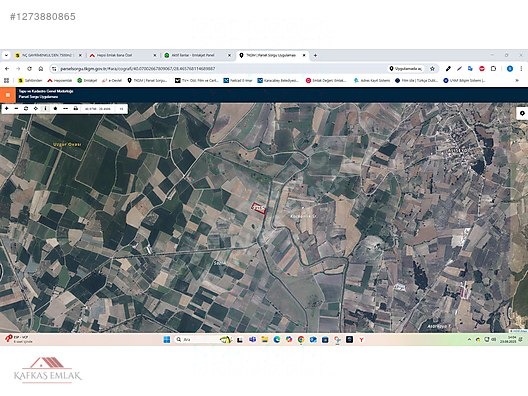Click the coordinate input field in map toolbar

pos(98,109)
